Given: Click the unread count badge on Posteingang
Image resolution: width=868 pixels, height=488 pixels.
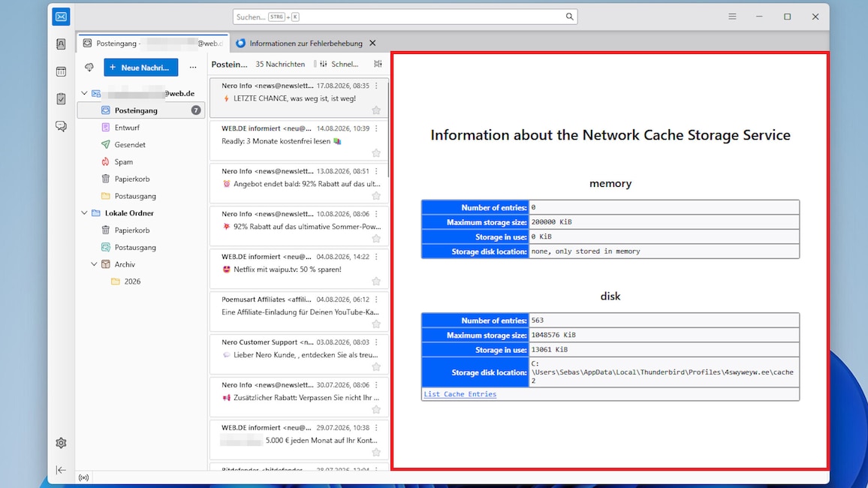Looking at the screenshot, I should point(196,110).
